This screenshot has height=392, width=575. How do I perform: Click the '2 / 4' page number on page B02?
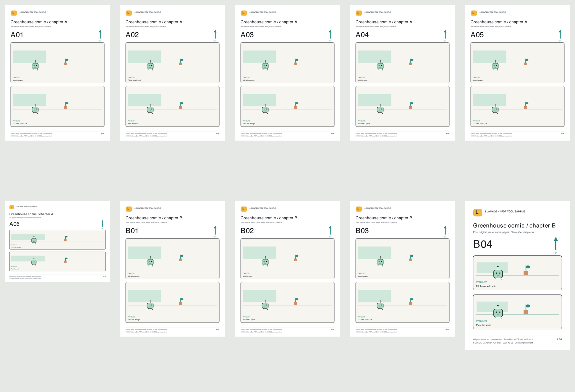tap(333, 330)
